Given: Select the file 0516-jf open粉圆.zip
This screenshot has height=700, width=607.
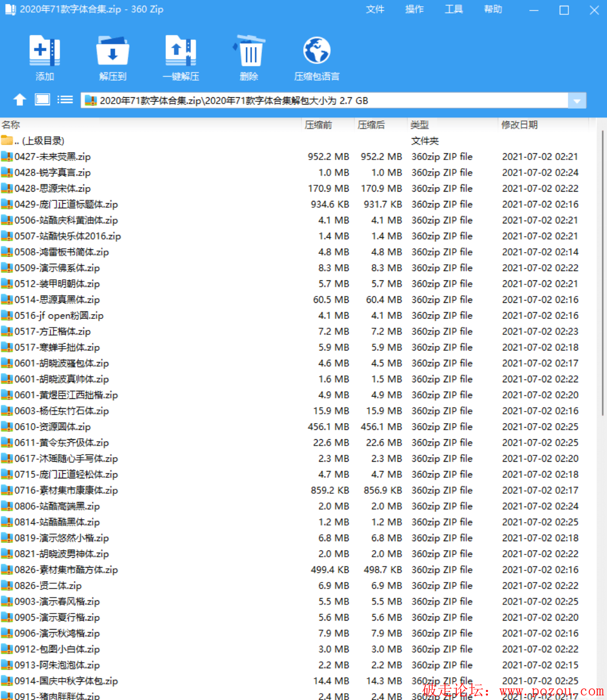Looking at the screenshot, I should coord(59,315).
